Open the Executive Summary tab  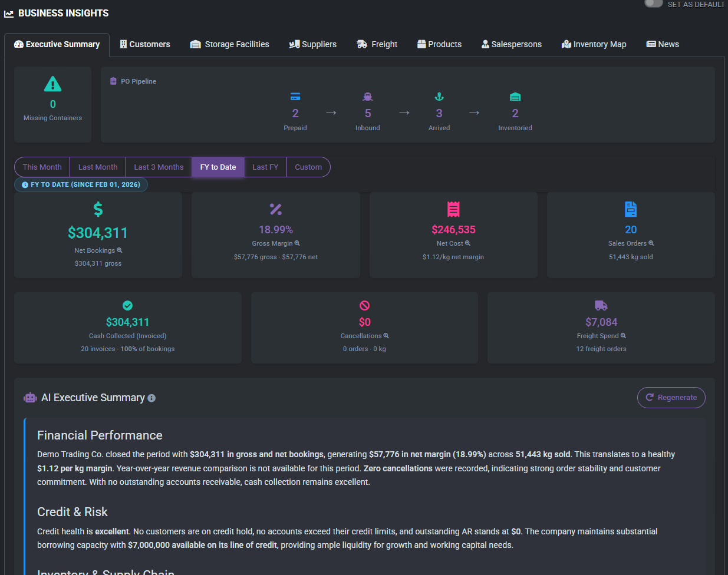point(57,45)
